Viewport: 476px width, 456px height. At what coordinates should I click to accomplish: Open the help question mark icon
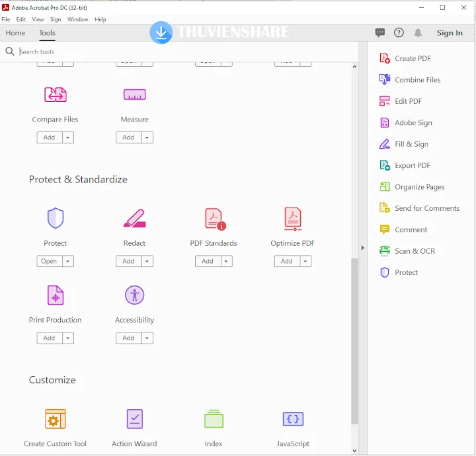point(399,32)
